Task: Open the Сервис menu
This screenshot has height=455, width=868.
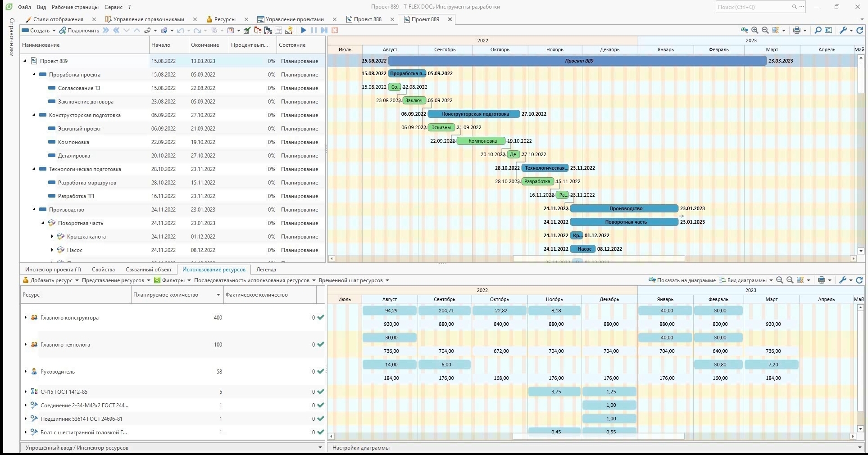Action: [x=113, y=7]
